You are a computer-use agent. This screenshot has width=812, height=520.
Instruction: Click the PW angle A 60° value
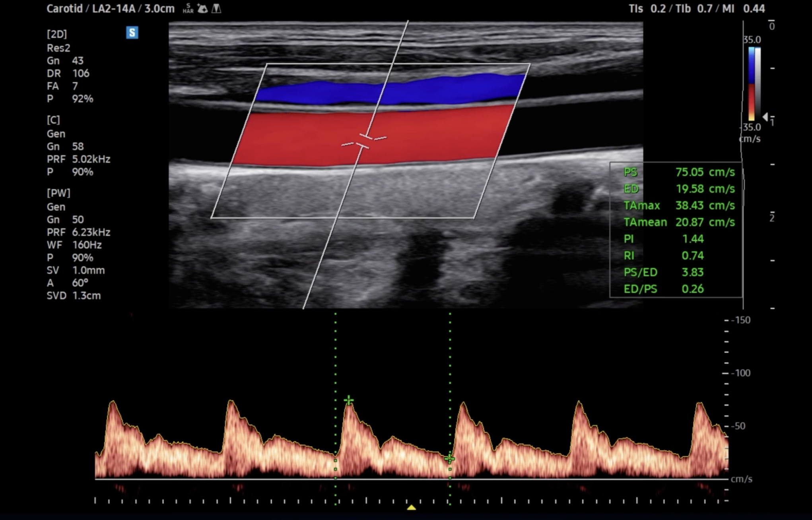click(80, 283)
